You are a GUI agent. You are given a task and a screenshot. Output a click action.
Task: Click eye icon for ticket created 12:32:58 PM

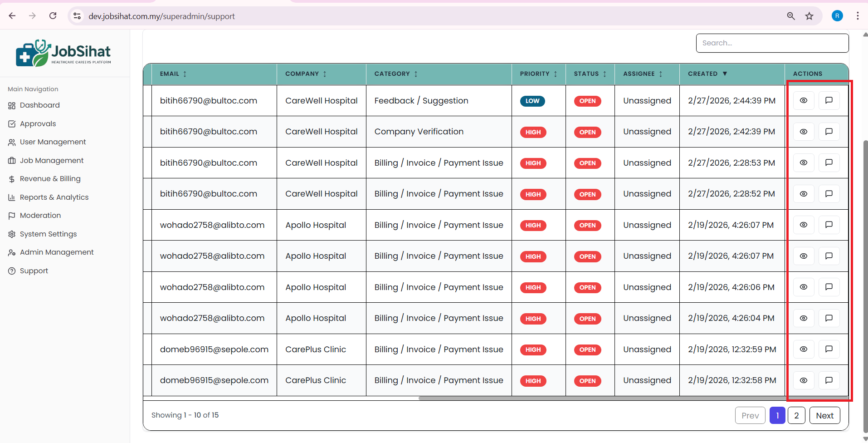pos(803,380)
